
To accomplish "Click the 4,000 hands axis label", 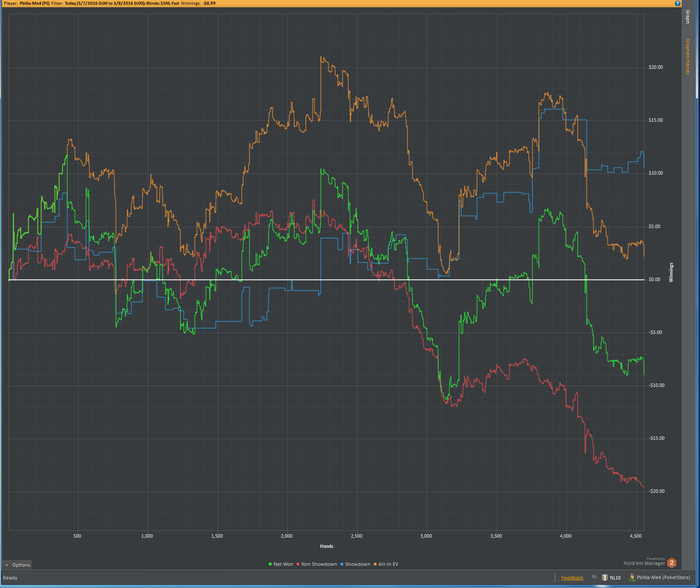I will click(566, 536).
